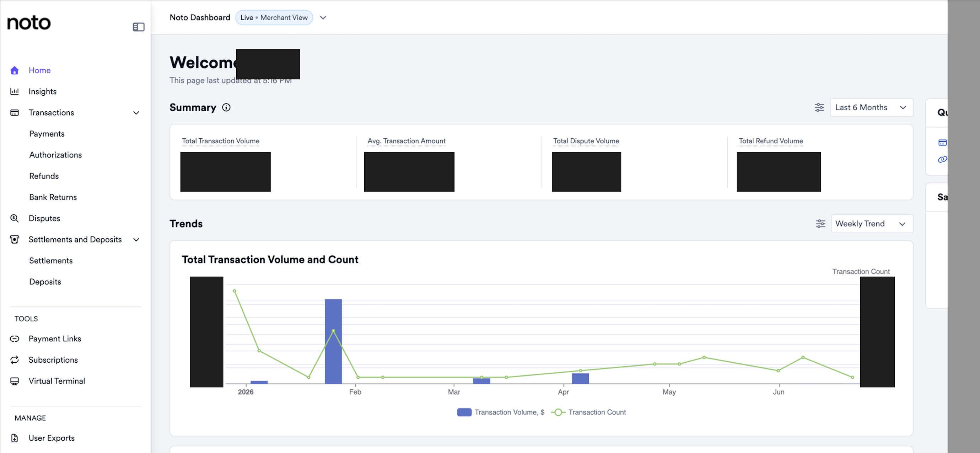Click the tall February volume bar
The height and width of the screenshot is (453, 980).
click(333, 341)
